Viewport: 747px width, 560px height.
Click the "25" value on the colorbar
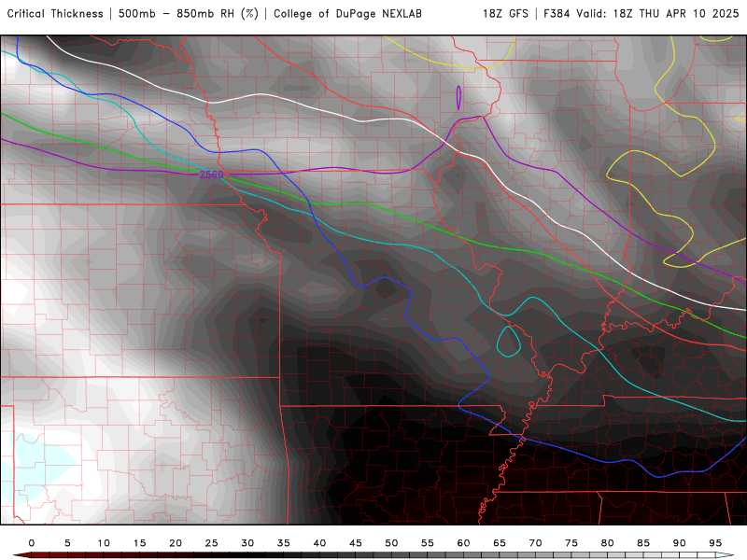[212, 543]
